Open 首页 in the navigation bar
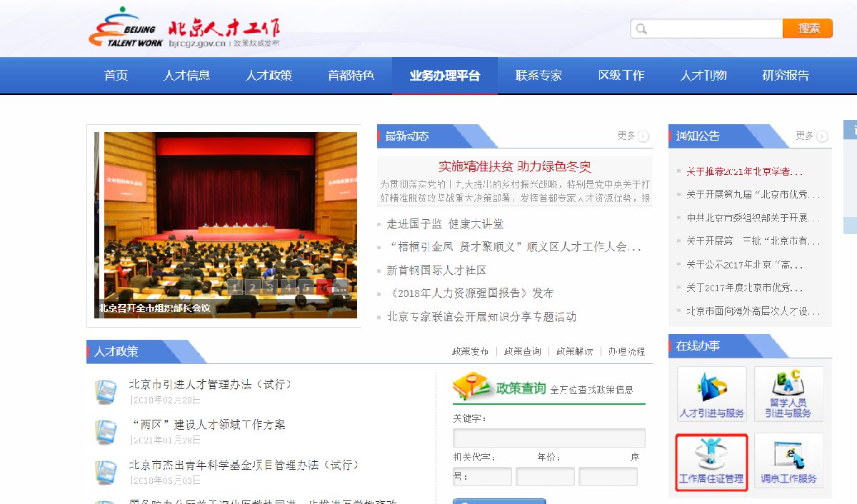The image size is (857, 504). tap(116, 76)
